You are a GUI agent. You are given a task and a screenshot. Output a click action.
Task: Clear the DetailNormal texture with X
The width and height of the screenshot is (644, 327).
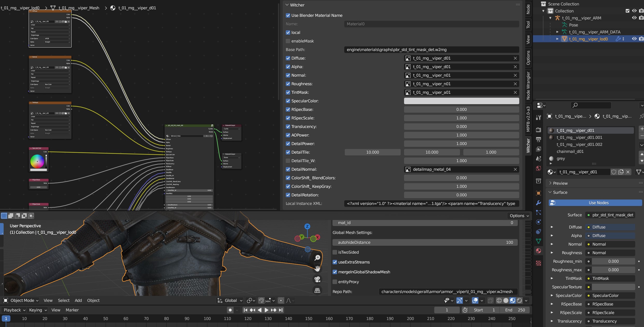pos(515,169)
